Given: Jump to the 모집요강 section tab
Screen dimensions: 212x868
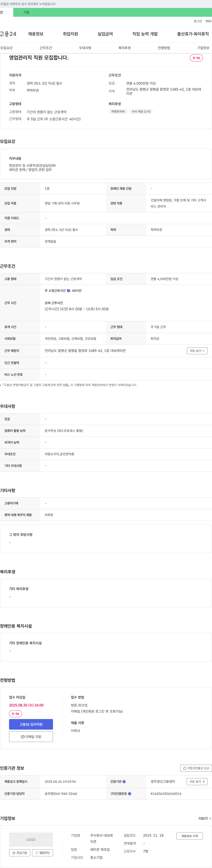Looking at the screenshot, I should click(x=6, y=48).
